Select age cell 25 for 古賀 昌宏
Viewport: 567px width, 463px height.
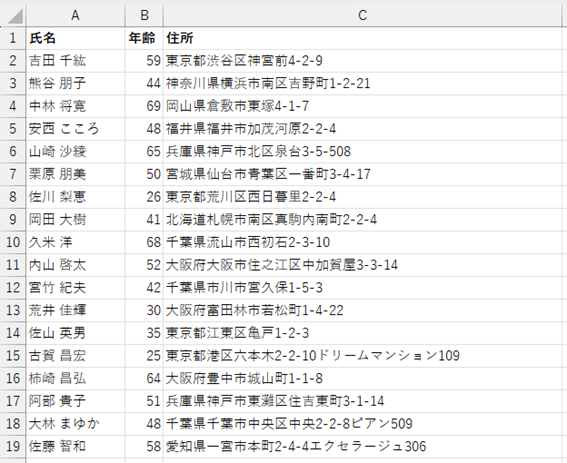(x=144, y=356)
